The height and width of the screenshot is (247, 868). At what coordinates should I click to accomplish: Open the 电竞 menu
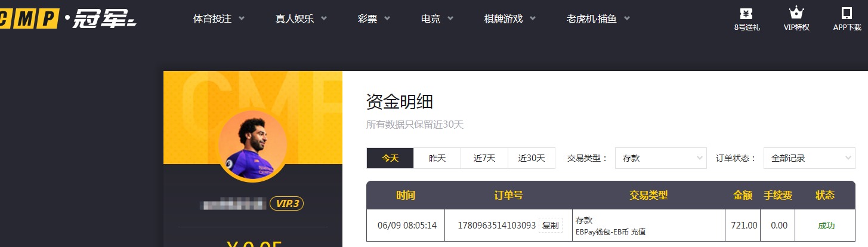(x=431, y=18)
